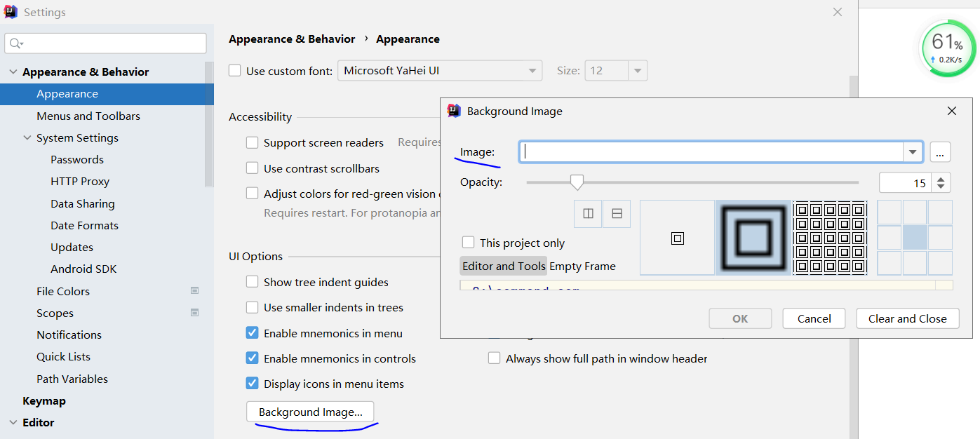The width and height of the screenshot is (980, 439).
Task: Click the Cancel button
Action: (x=814, y=318)
